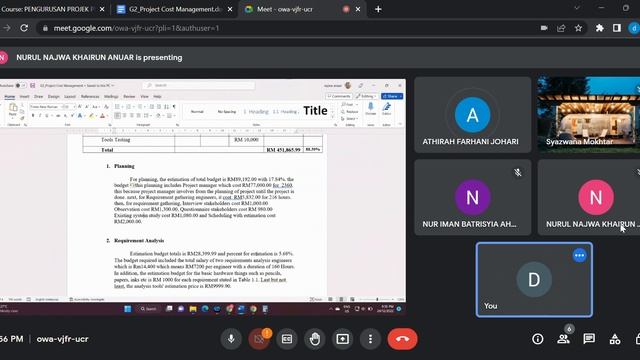The width and height of the screenshot is (640, 360).
Task: Expand Chrome tab search chevron
Action: [x=577, y=8]
